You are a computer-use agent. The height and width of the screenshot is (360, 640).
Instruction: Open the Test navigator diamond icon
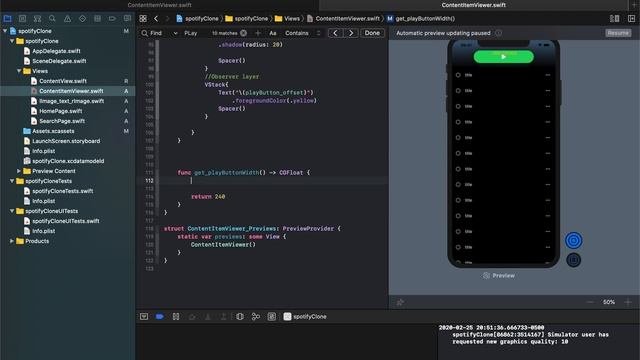click(82, 18)
